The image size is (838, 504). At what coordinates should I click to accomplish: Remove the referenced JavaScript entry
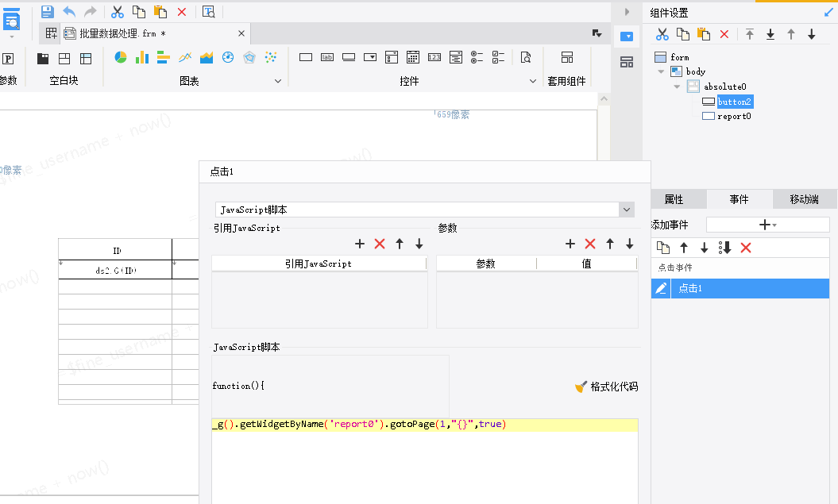click(x=380, y=244)
